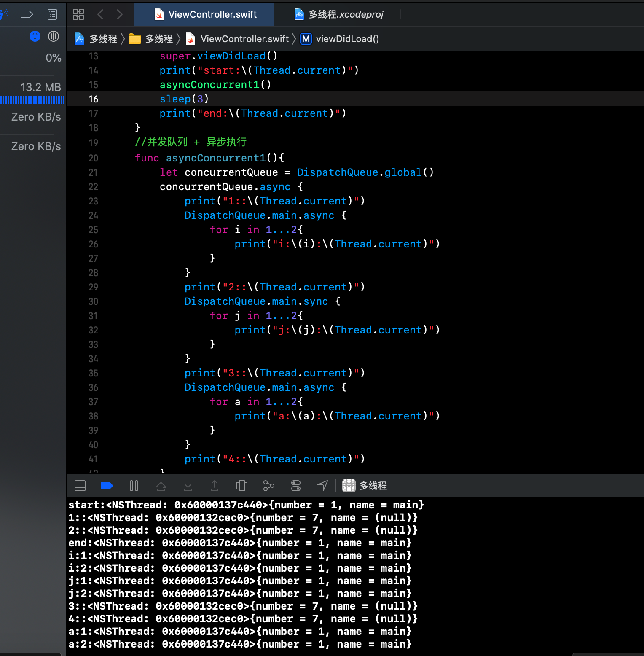The width and height of the screenshot is (644, 656).
Task: Click the sleep(3) statement
Action: [x=184, y=99]
